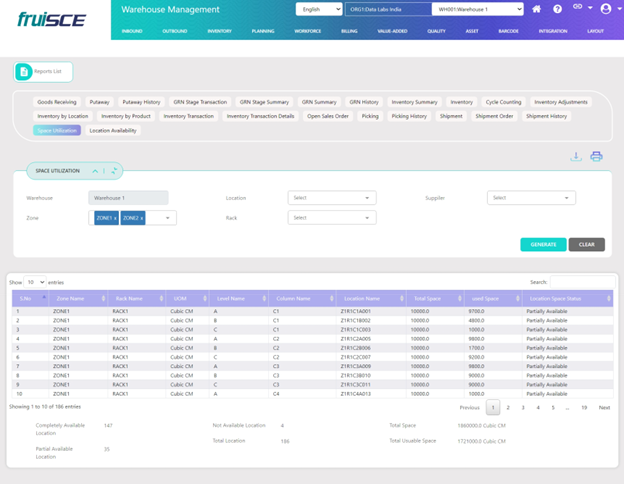The width and height of the screenshot is (624, 484).
Task: Expand the Supplier dropdown
Action: pyautogui.click(x=531, y=198)
